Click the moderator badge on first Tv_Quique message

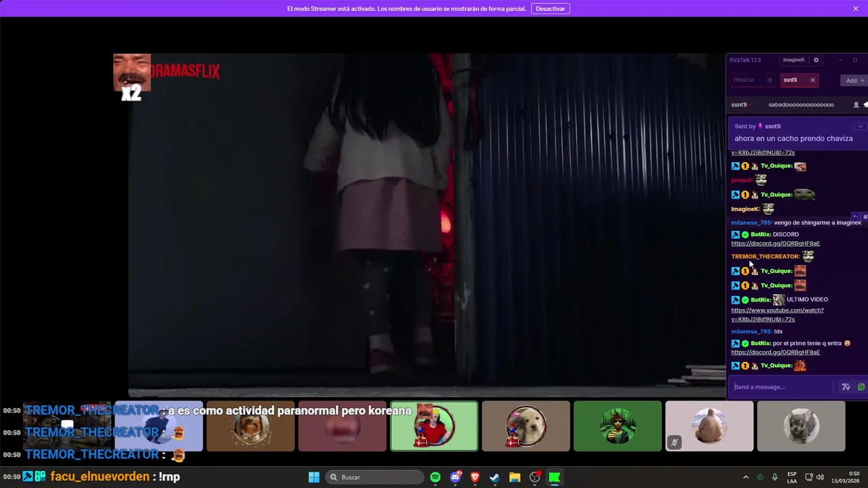pos(735,166)
